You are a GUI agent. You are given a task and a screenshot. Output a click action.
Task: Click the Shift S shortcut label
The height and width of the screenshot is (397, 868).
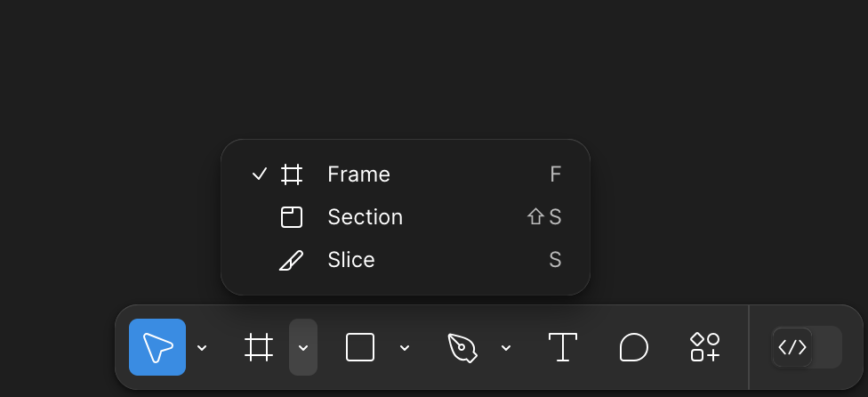click(x=544, y=217)
